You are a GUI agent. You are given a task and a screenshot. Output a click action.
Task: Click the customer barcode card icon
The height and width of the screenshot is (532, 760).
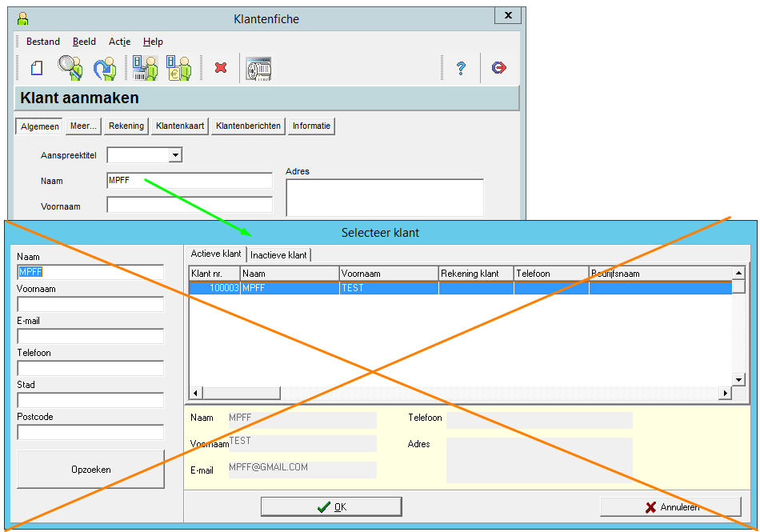point(145,68)
